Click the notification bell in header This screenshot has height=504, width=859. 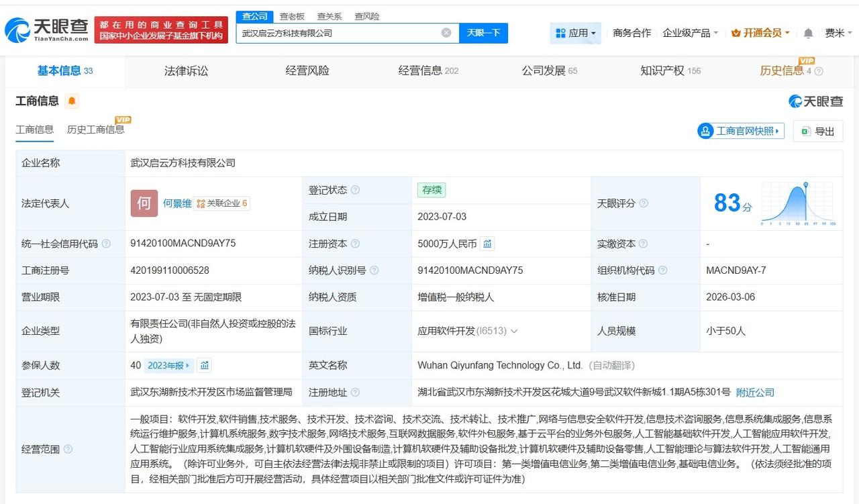tap(808, 33)
